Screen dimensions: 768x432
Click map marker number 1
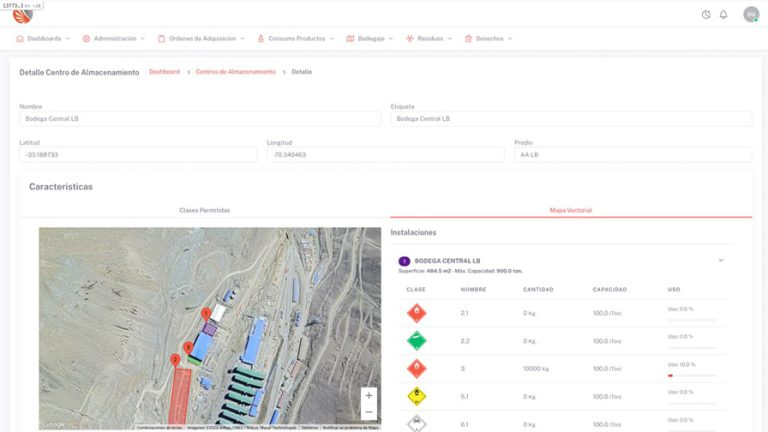point(206,313)
